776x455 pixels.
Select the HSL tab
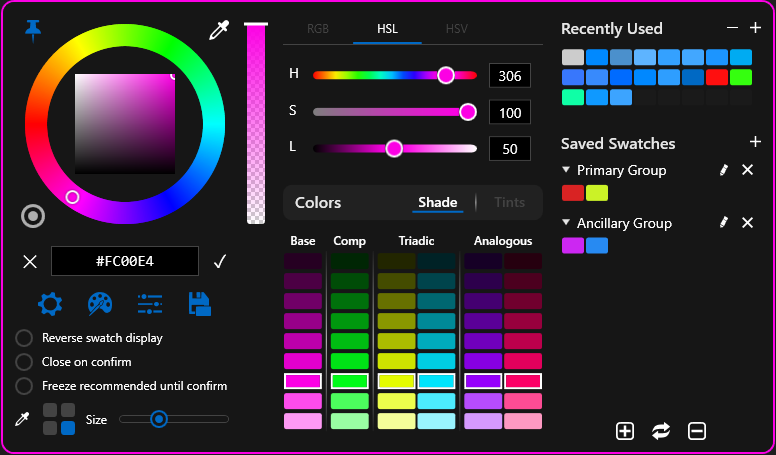[x=387, y=29]
